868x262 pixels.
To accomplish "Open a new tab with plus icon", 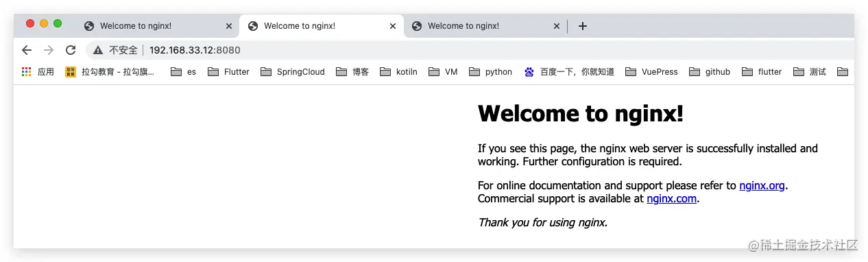I will 583,26.
